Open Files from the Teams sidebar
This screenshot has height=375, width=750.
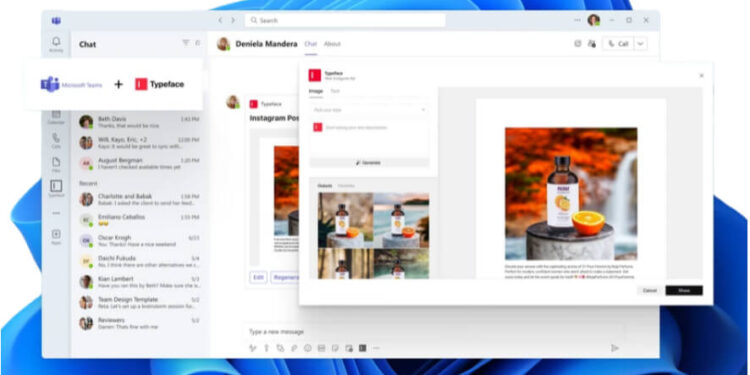[x=56, y=165]
